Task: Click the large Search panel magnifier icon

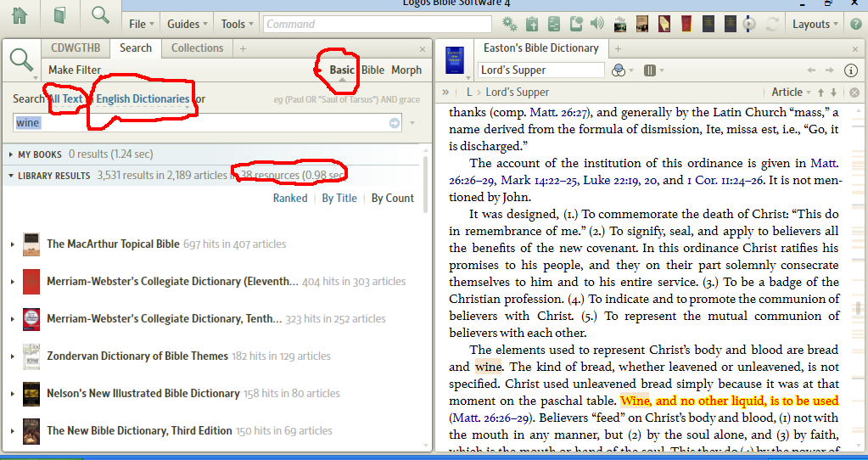Action: tap(21, 59)
